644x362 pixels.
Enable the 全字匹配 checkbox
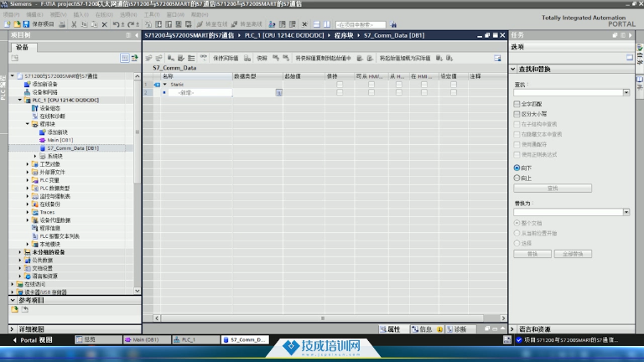pyautogui.click(x=517, y=104)
